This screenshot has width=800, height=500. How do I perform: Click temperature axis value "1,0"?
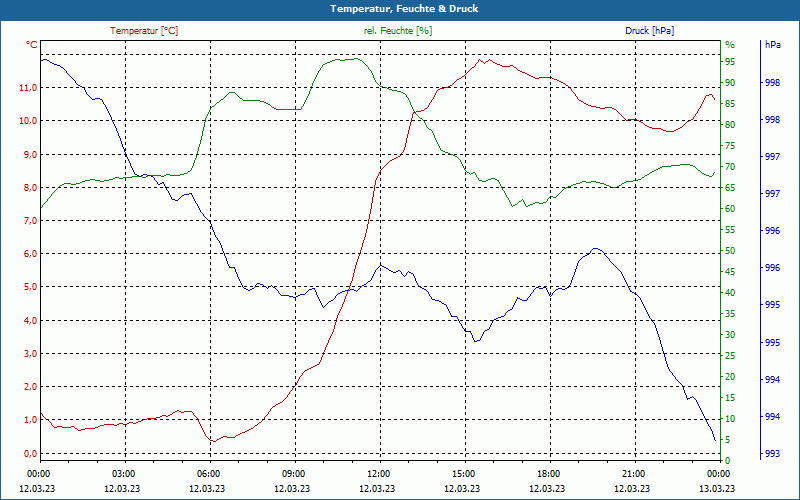[x=30, y=420]
